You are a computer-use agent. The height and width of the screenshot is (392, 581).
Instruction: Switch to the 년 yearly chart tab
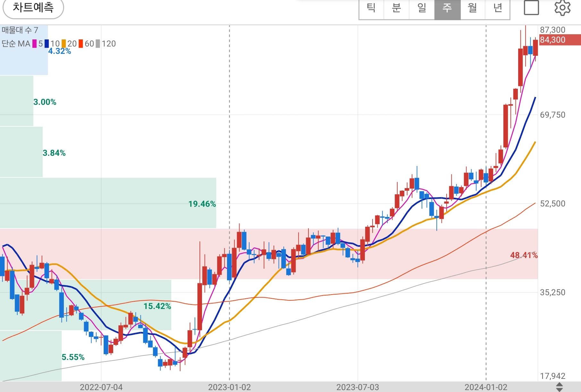(x=498, y=8)
